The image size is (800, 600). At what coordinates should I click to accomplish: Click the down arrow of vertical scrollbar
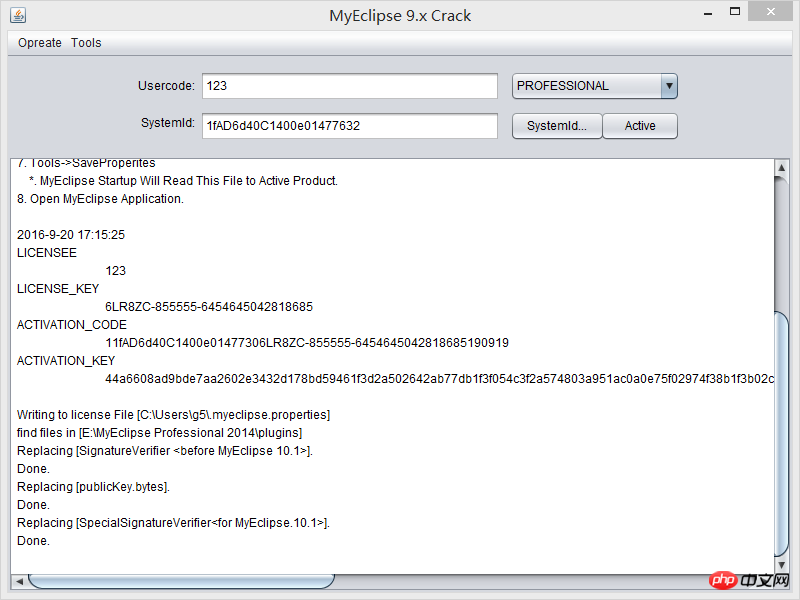781,565
